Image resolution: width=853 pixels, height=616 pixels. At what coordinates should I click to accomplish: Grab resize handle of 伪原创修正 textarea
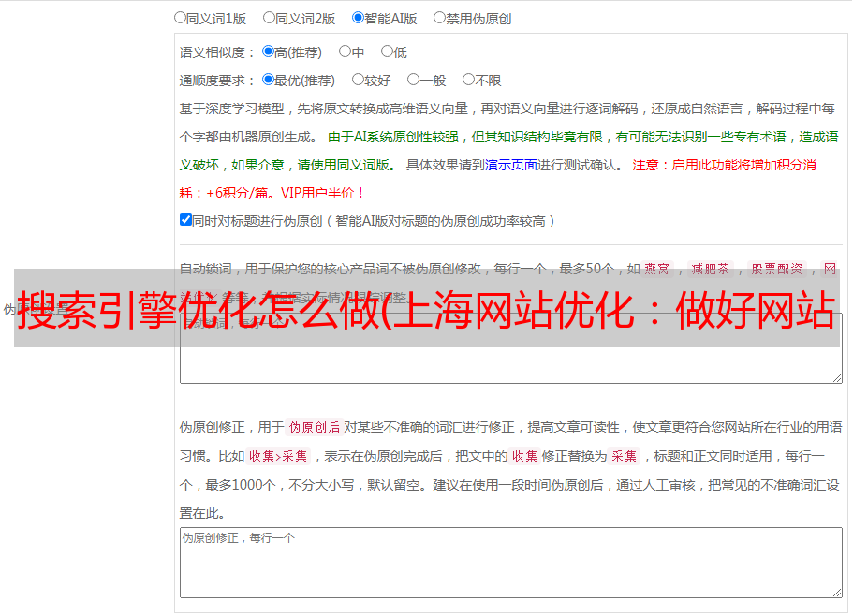pyautogui.click(x=837, y=593)
